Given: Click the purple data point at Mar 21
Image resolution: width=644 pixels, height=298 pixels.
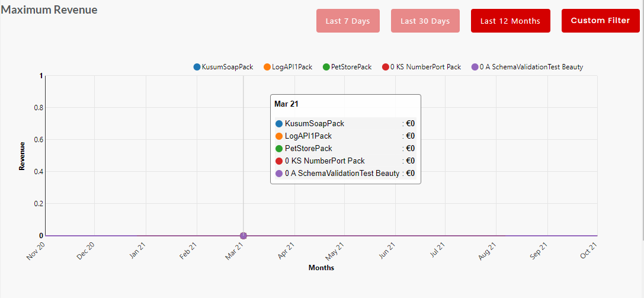Looking at the screenshot, I should coord(243,236).
